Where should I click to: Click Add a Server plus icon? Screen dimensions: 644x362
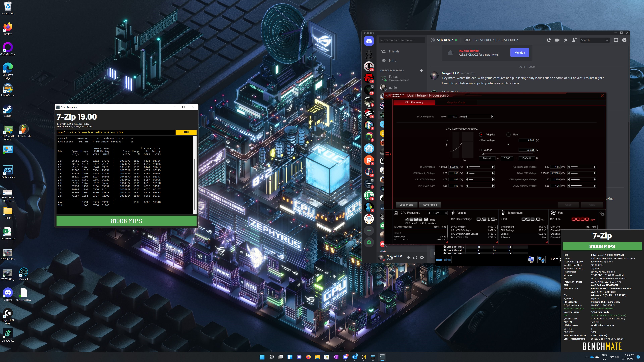tap(369, 231)
